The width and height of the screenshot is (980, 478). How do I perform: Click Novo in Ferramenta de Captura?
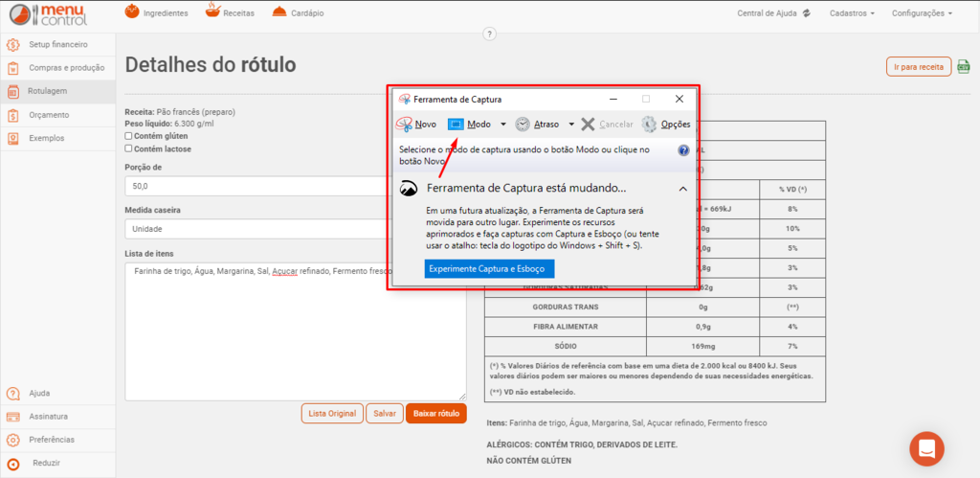coord(416,125)
